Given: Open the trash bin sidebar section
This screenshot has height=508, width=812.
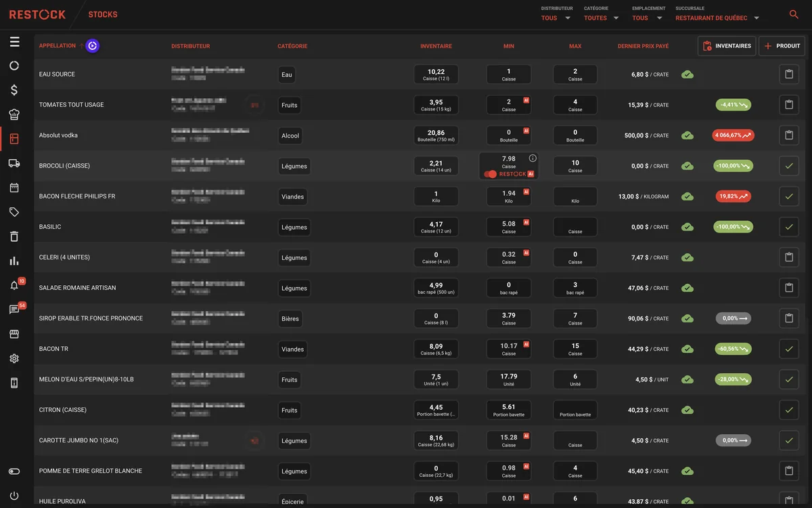Looking at the screenshot, I should tap(14, 236).
